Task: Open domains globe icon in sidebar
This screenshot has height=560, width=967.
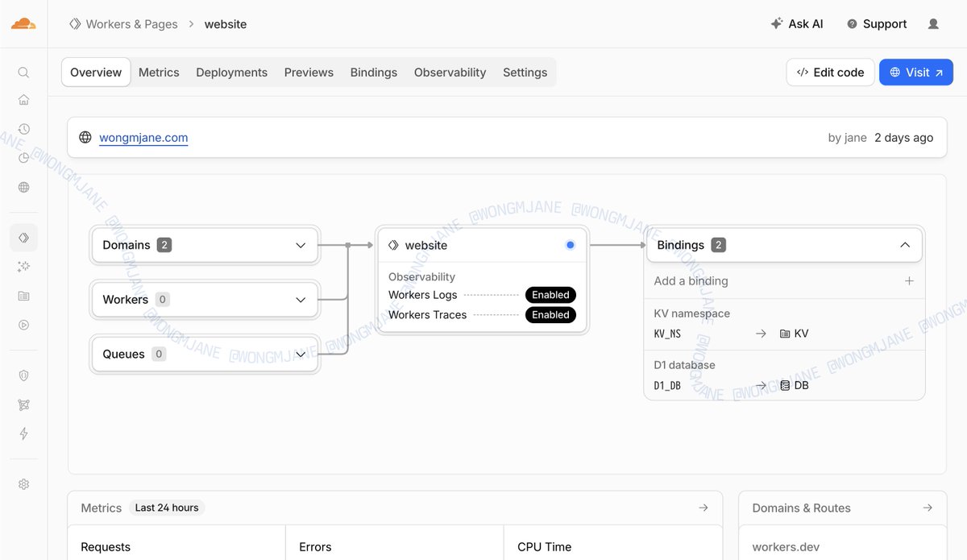Action: (23, 187)
